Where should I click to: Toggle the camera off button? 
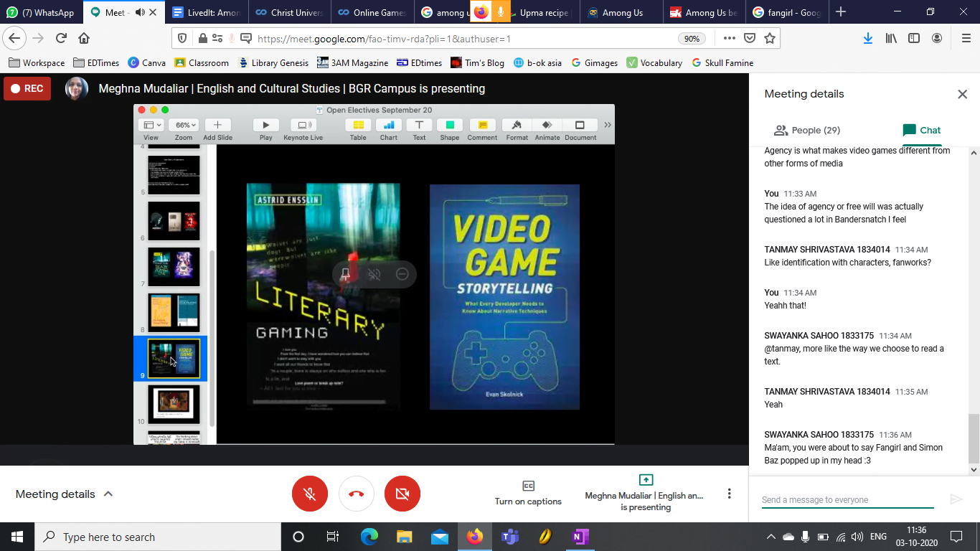[402, 494]
